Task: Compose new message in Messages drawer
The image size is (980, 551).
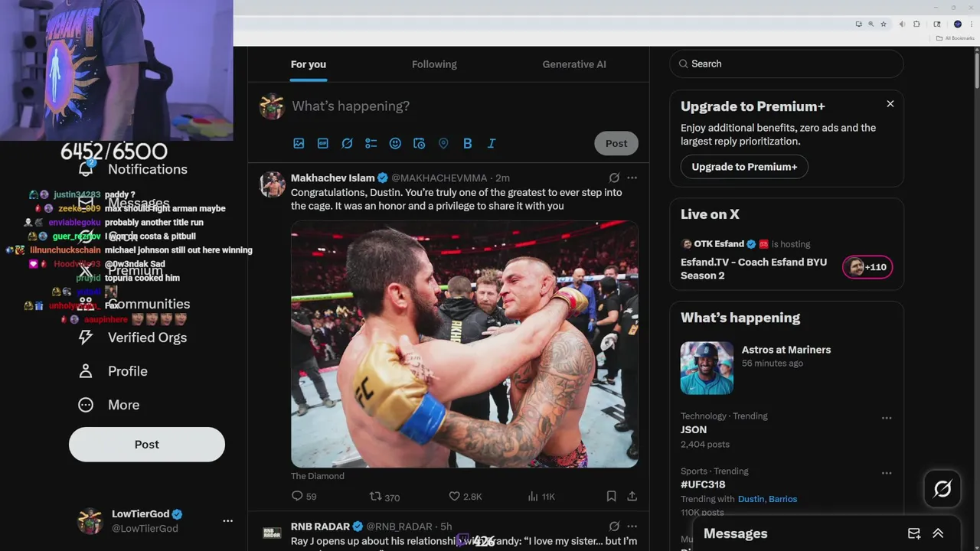Action: (x=914, y=533)
